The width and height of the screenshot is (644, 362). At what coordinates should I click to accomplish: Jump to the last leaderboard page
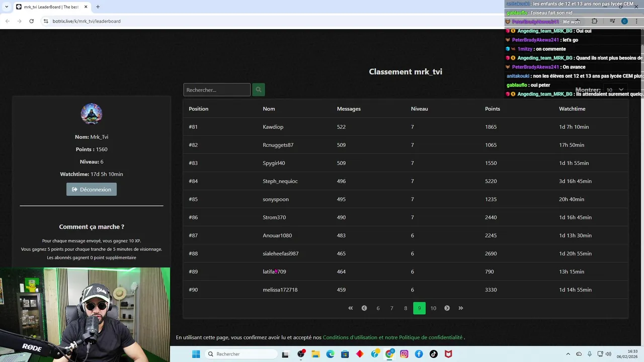460,308
